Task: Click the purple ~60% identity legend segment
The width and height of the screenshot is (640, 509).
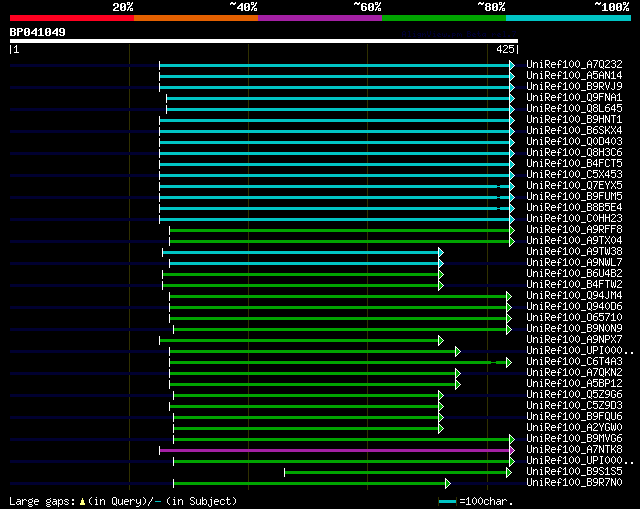Action: click(320, 18)
